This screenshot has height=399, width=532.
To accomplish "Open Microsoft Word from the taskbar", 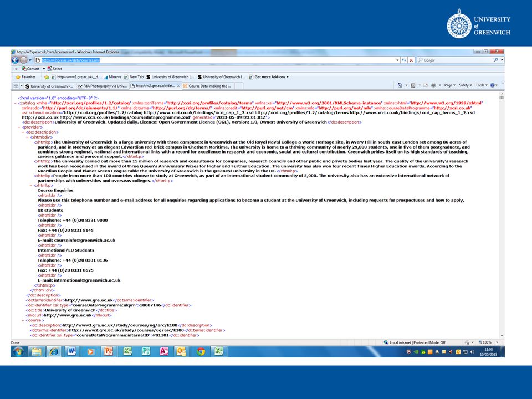I will click(x=72, y=351).
